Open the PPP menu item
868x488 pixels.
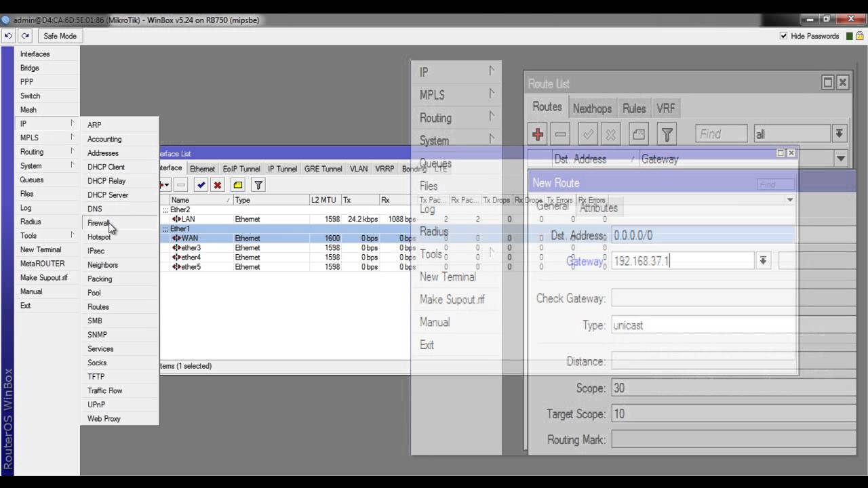click(26, 82)
